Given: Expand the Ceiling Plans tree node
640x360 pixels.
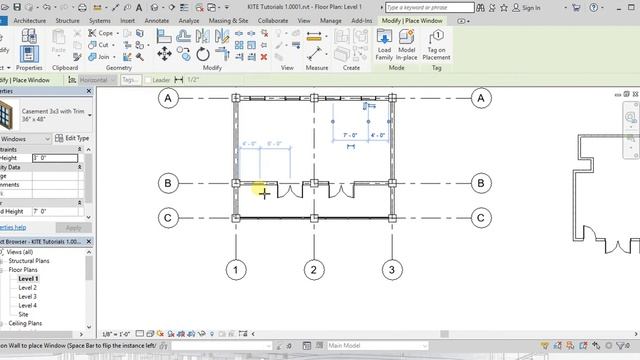Looking at the screenshot, I should (x=2, y=324).
